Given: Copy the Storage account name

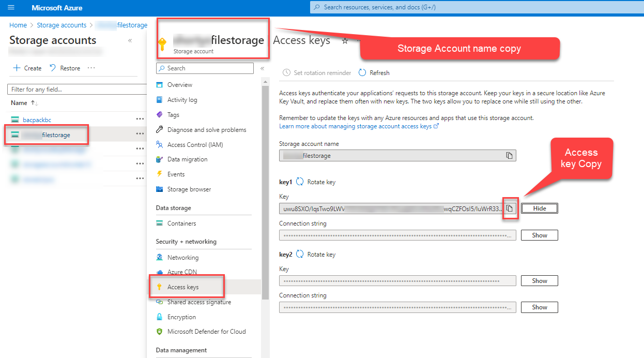Looking at the screenshot, I should [x=509, y=155].
